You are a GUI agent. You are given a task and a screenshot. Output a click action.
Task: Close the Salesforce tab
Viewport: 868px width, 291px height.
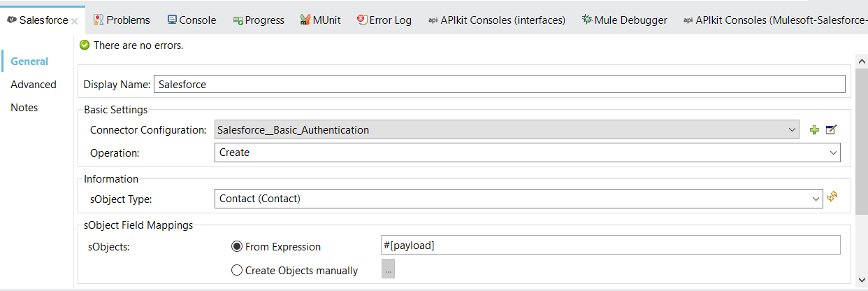[x=75, y=20]
